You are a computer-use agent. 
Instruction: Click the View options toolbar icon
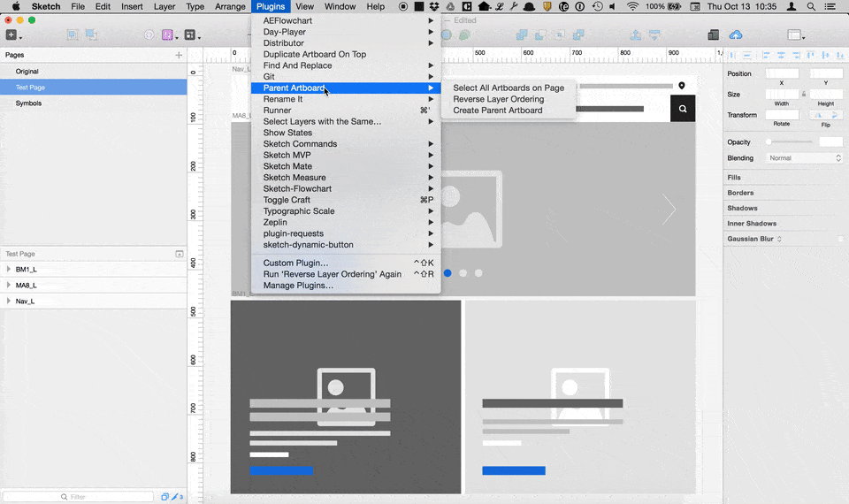coord(794,35)
